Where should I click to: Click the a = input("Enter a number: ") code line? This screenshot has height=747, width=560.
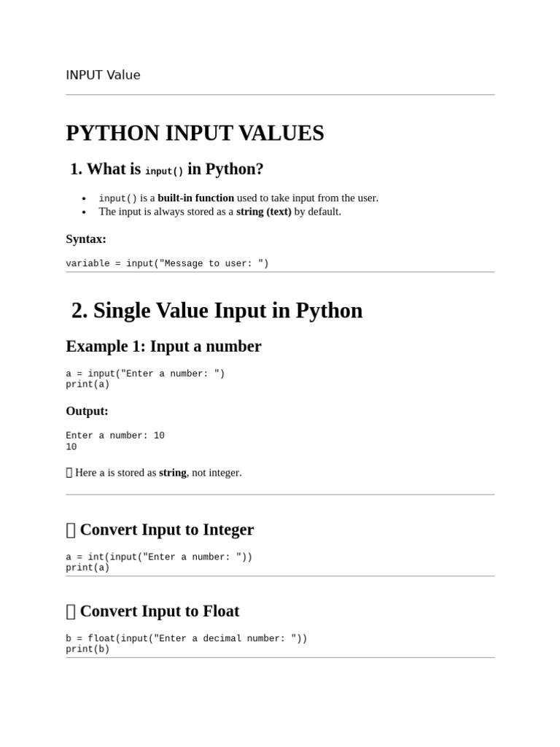point(145,373)
